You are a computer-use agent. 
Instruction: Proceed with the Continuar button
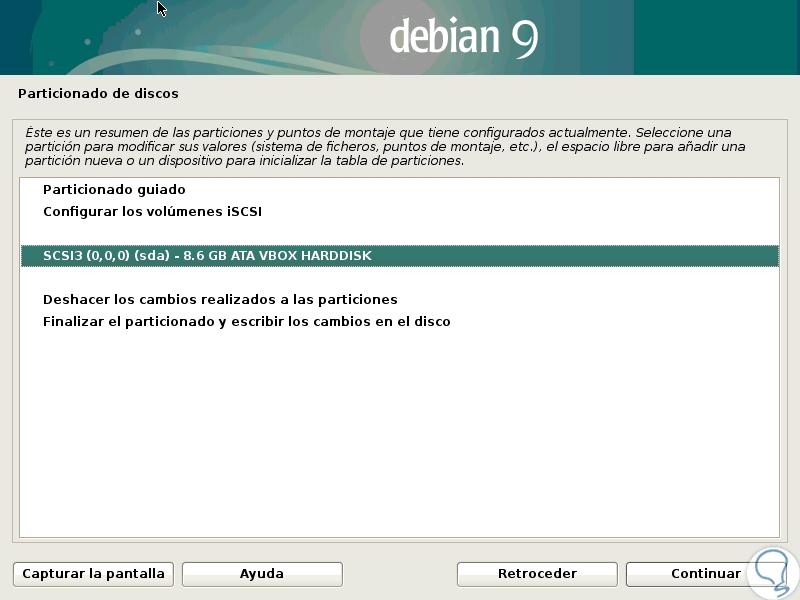point(706,574)
